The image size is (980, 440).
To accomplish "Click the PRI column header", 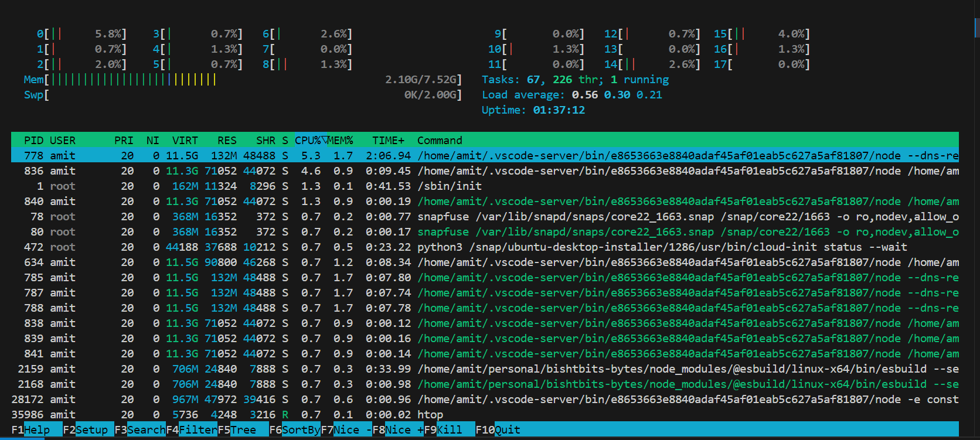I will 124,140.
